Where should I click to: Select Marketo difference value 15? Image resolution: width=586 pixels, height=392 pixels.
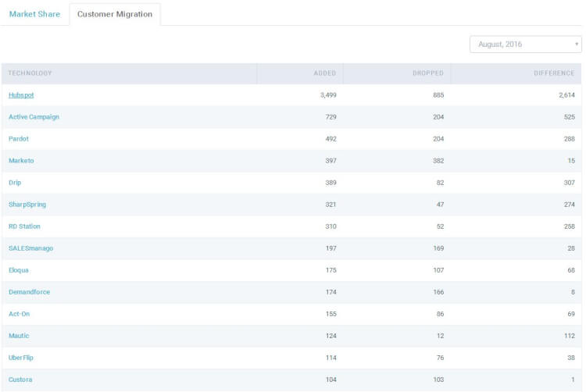(x=571, y=161)
